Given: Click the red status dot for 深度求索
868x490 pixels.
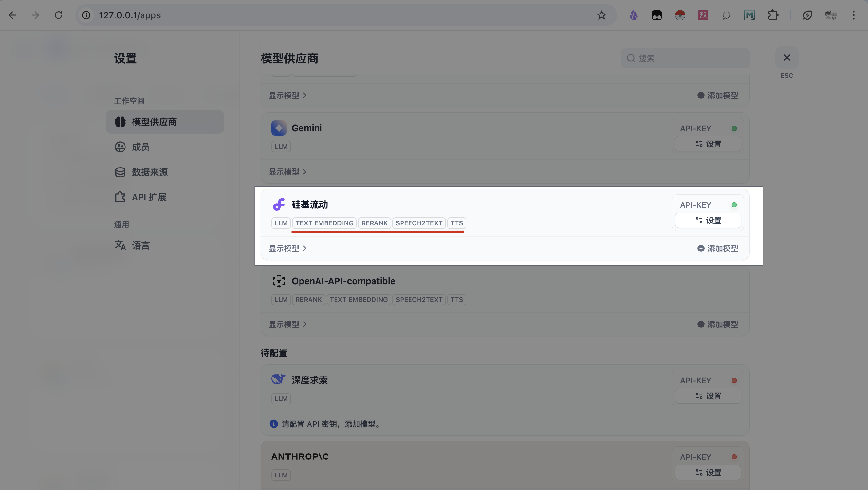Looking at the screenshot, I should tap(734, 380).
